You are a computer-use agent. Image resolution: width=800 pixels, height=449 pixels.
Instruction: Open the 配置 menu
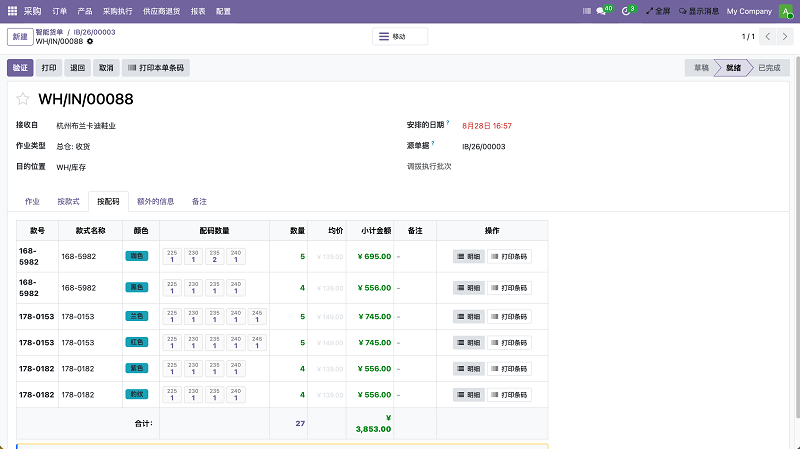click(223, 11)
